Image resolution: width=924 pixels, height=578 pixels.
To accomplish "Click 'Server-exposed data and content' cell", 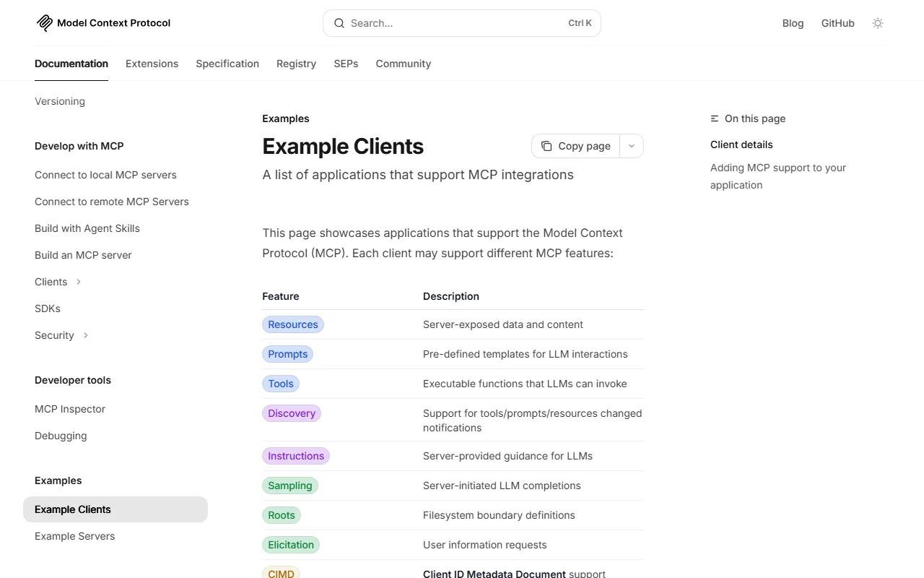I will click(x=503, y=324).
